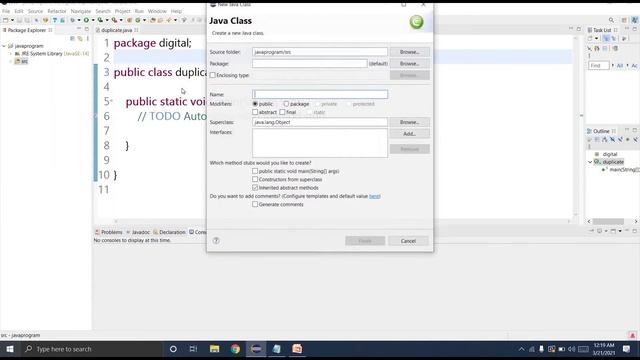The image size is (640, 360).
Task: Open the Windows notification center icon
Action: pyautogui.click(x=627, y=349)
